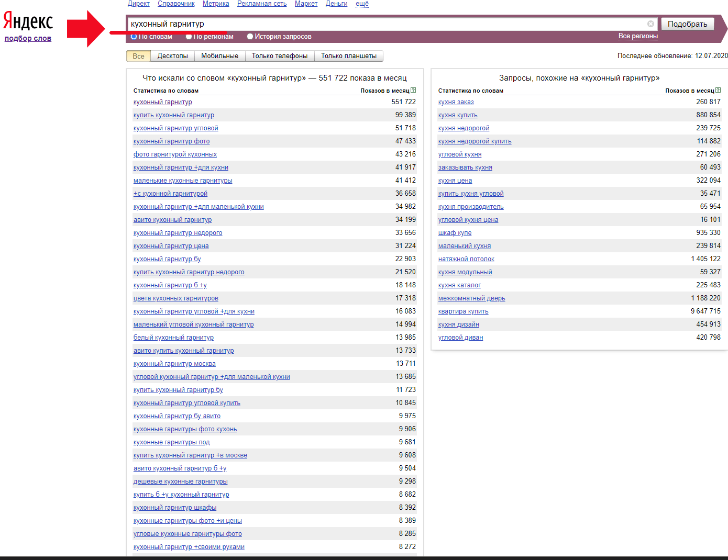Open 'Метрика' in the top menu

(216, 4)
